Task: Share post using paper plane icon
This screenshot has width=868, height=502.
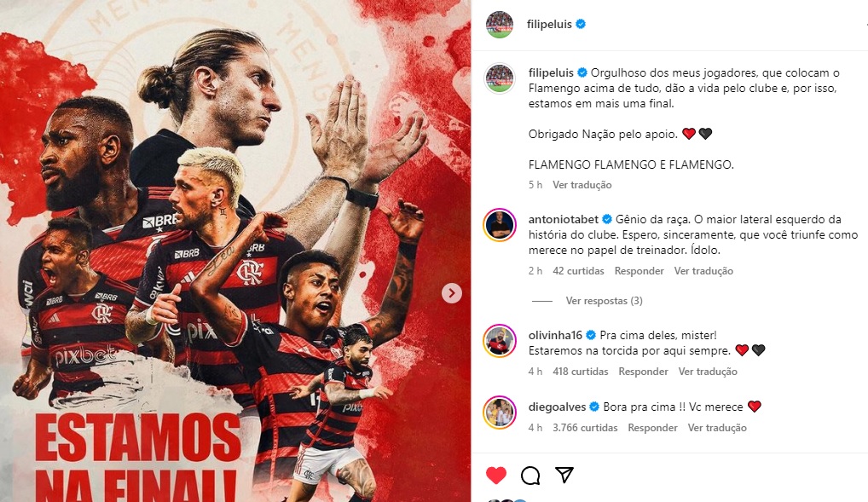Action: [564, 475]
